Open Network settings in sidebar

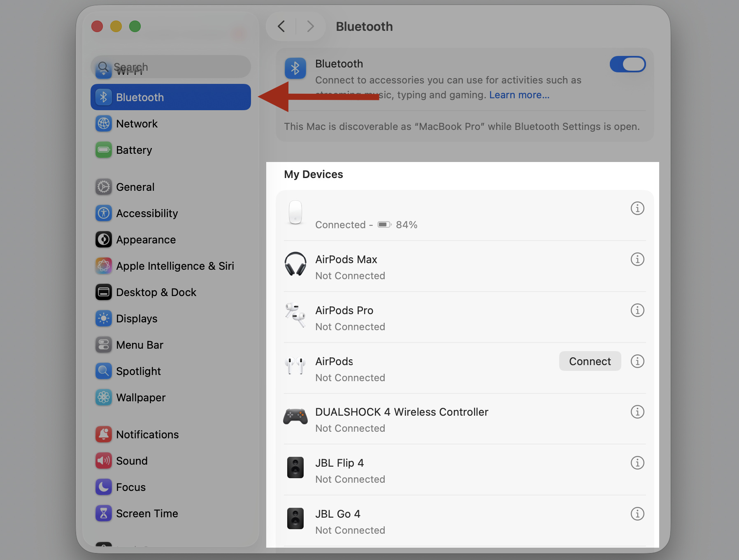click(171, 123)
